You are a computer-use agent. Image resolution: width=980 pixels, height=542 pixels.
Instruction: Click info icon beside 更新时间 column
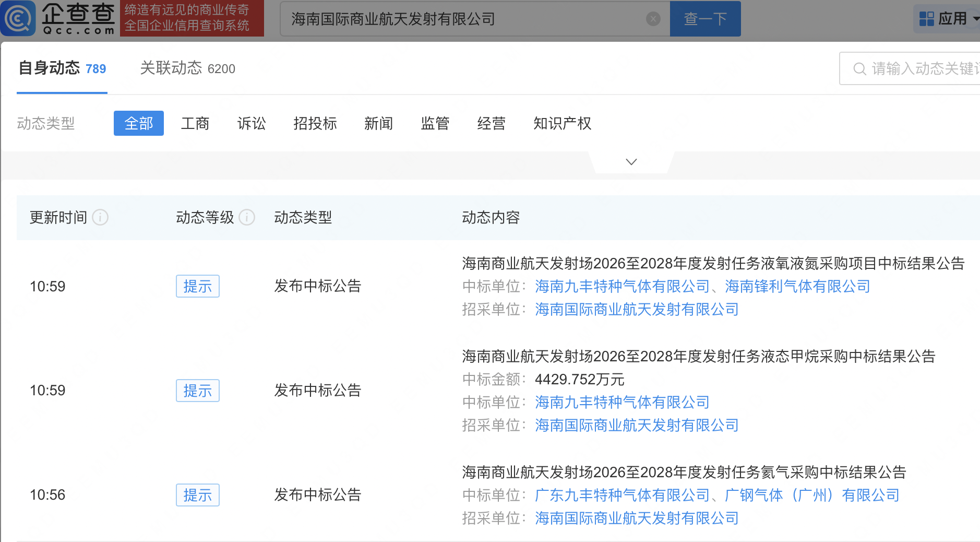click(x=100, y=218)
